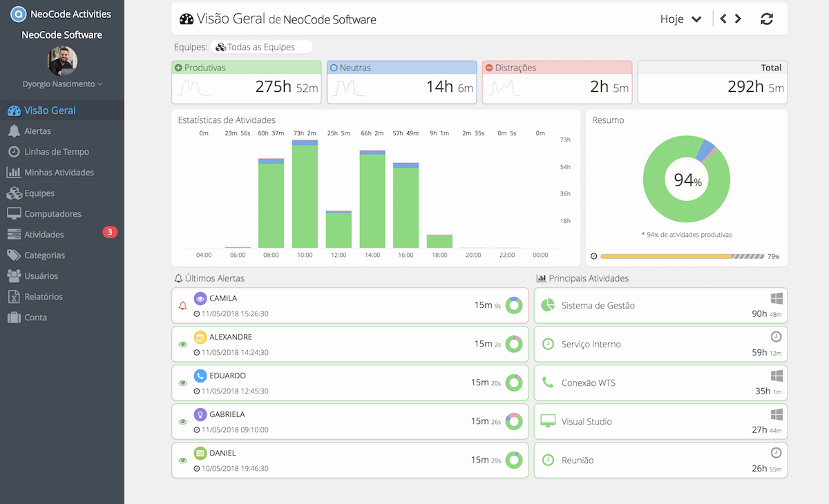The width and height of the screenshot is (829, 504).
Task: Toggle the eye icon beside the GABRIELA alert
Action: tap(183, 421)
